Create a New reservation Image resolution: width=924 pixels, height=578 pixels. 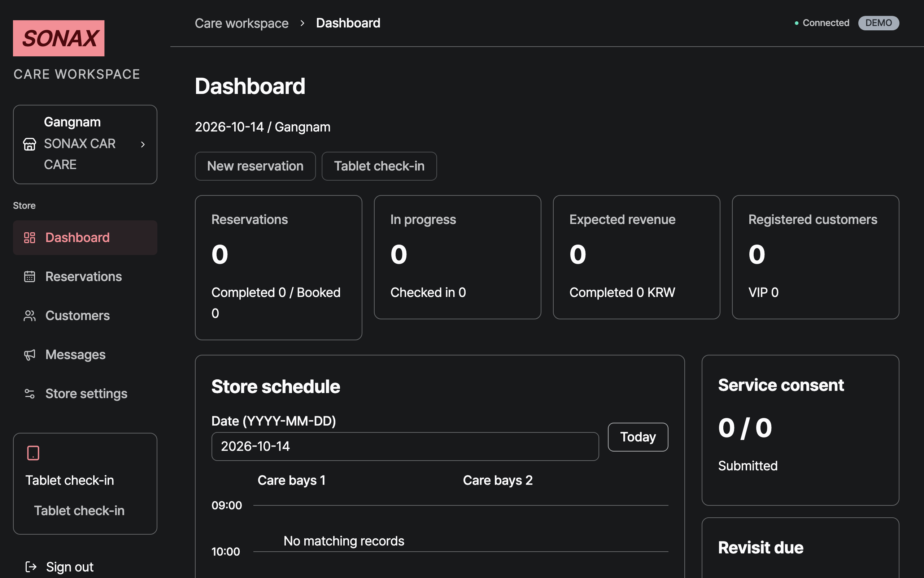(255, 166)
